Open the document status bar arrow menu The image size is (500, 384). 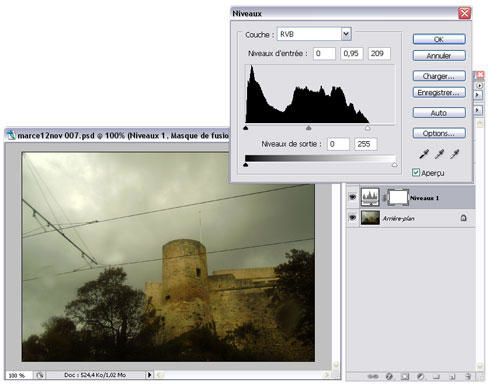coord(149,375)
